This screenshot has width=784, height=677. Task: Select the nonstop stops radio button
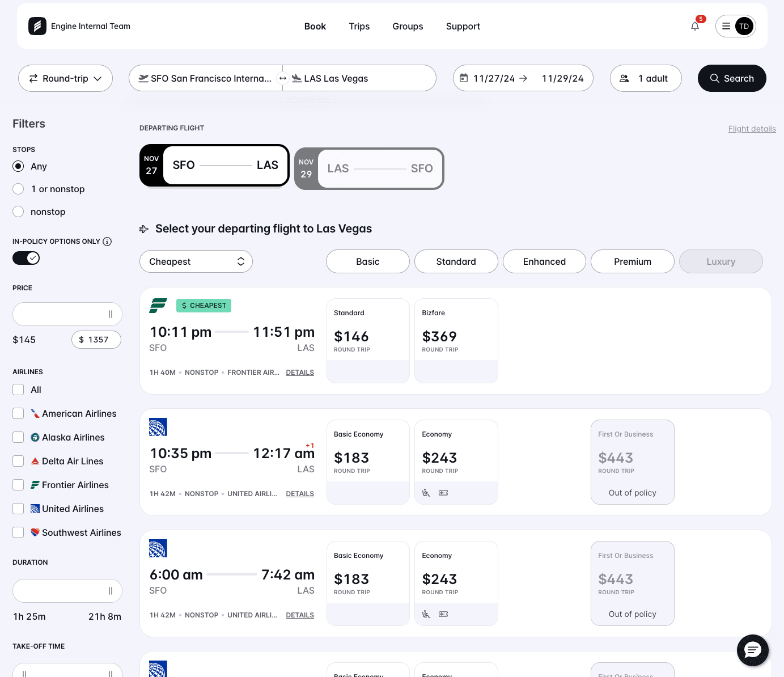point(18,211)
